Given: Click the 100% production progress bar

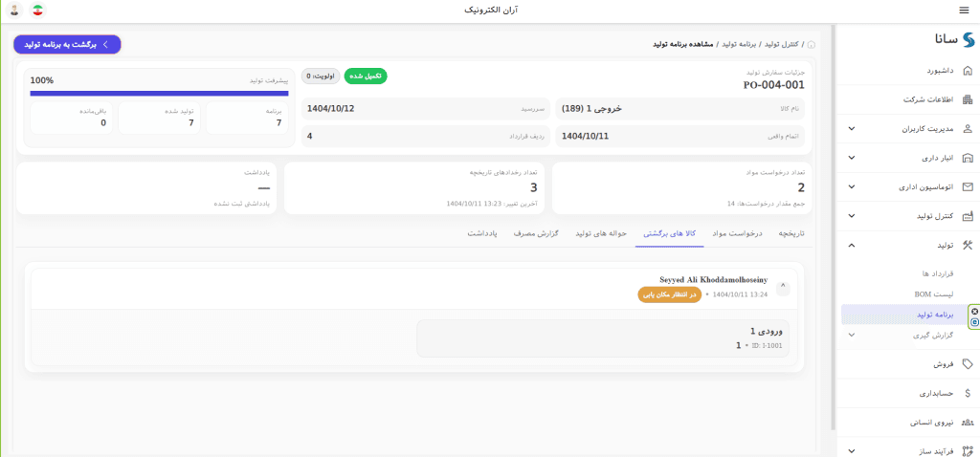Looking at the screenshot, I should click(x=160, y=94).
